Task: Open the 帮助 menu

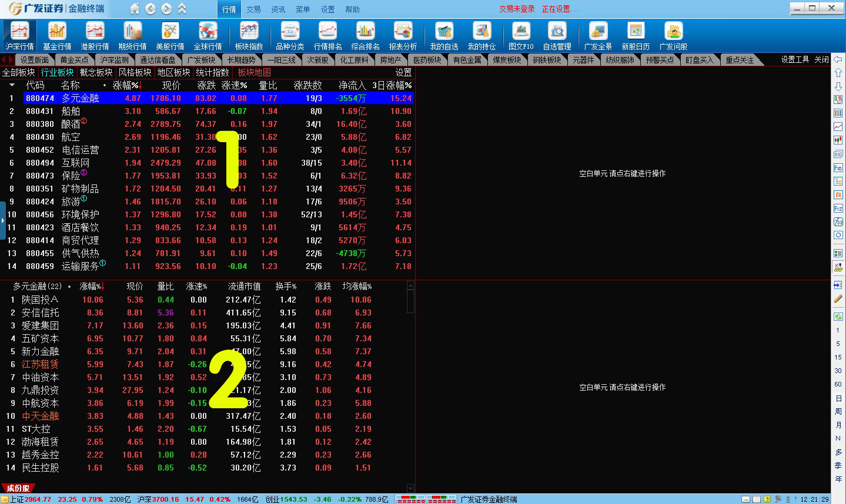Action: 352,9
